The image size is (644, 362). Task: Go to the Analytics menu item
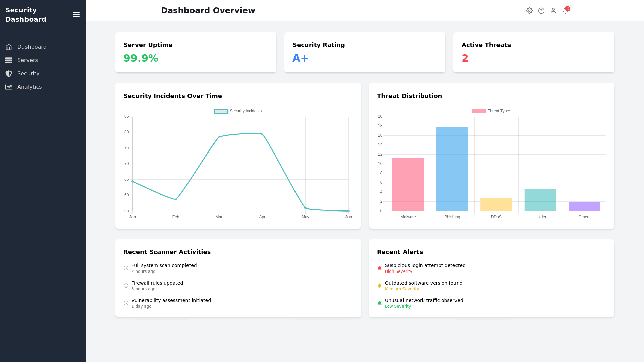30,87
